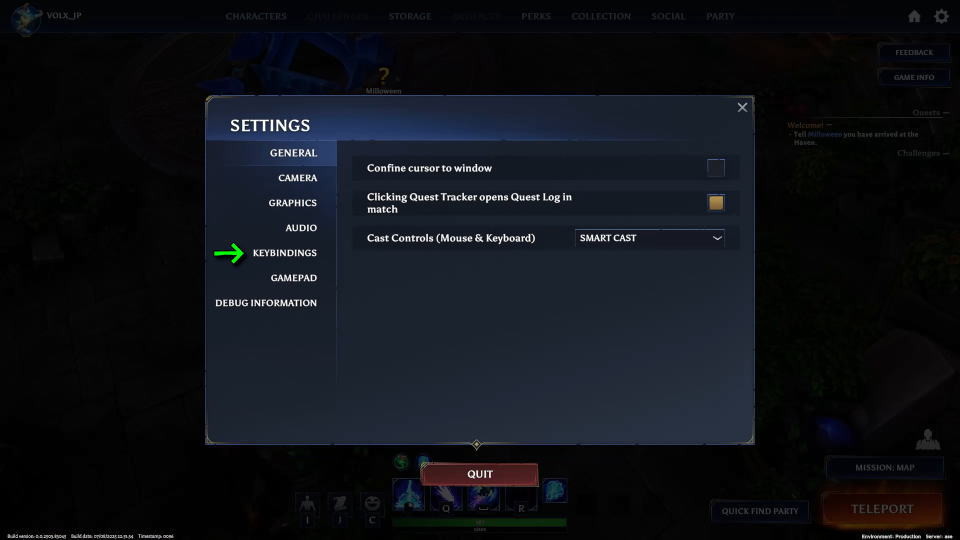Go to the Camera settings tab
The height and width of the screenshot is (540, 960).
[x=298, y=178]
